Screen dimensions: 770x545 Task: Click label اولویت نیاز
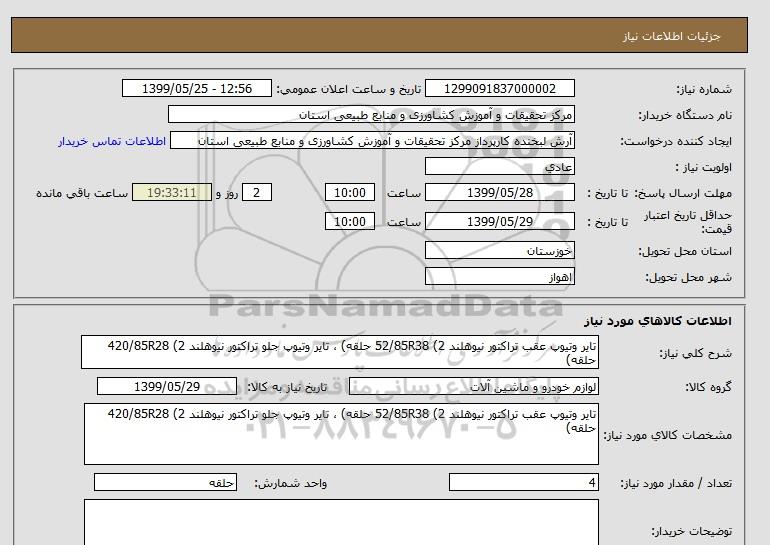pyautogui.click(x=703, y=167)
